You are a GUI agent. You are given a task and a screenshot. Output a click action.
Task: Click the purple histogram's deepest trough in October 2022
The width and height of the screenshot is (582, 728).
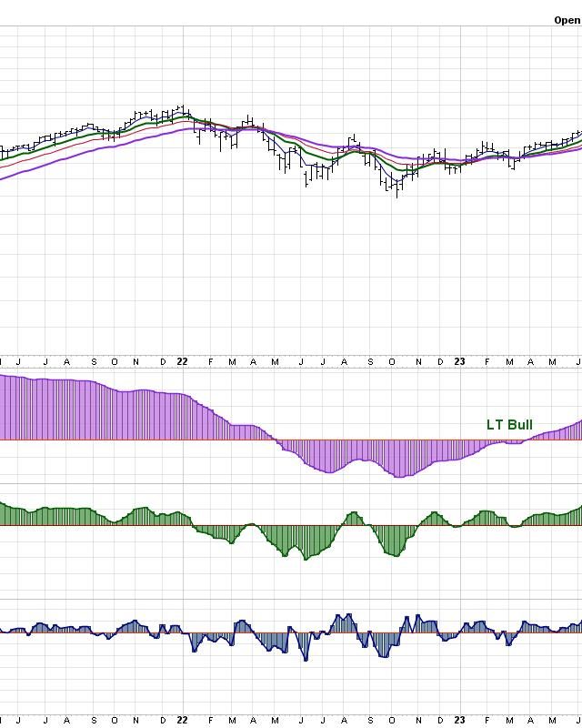(396, 475)
